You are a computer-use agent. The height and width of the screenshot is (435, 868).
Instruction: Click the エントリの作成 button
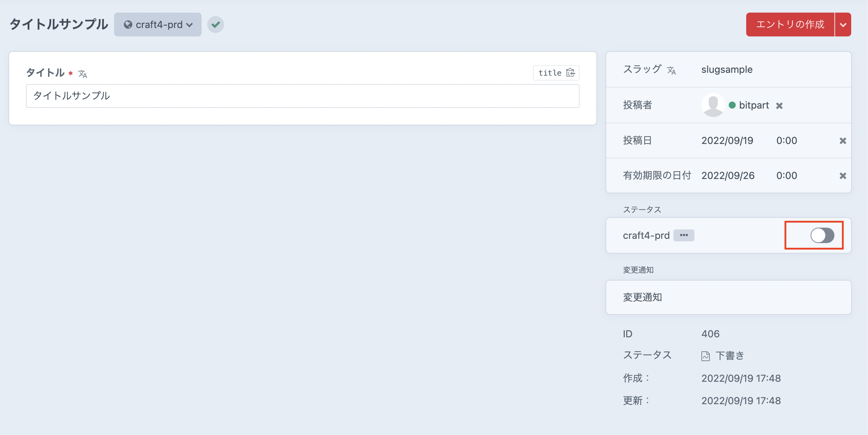point(790,25)
